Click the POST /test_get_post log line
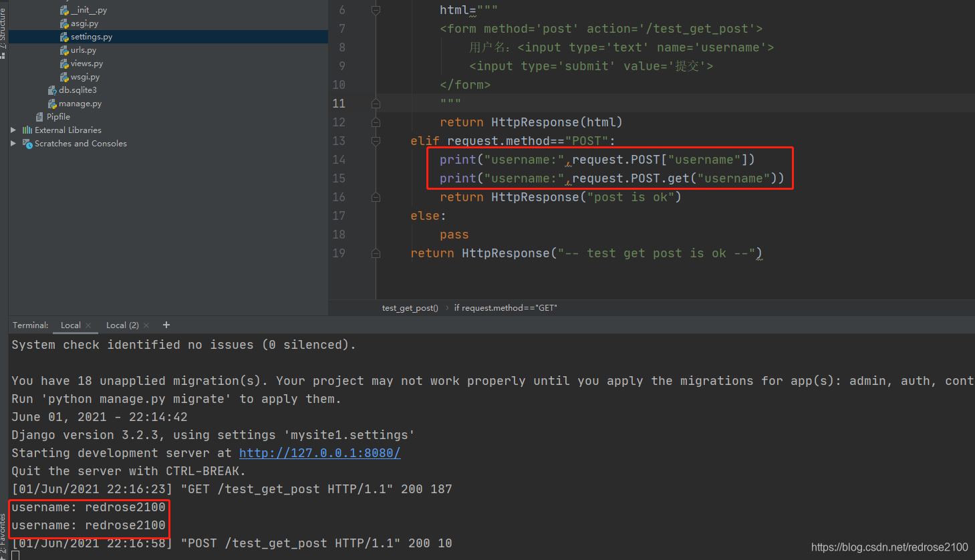The image size is (975, 560). click(x=232, y=543)
